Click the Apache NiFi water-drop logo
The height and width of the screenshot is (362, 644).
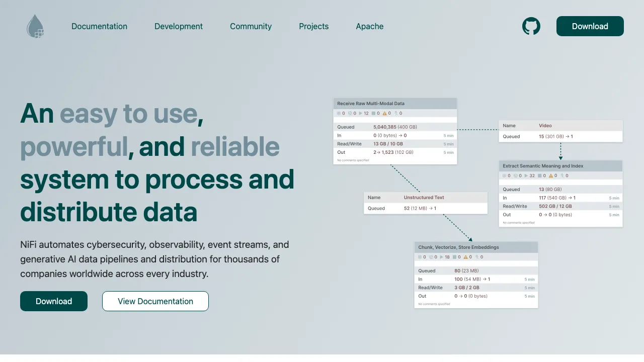pos(35,26)
